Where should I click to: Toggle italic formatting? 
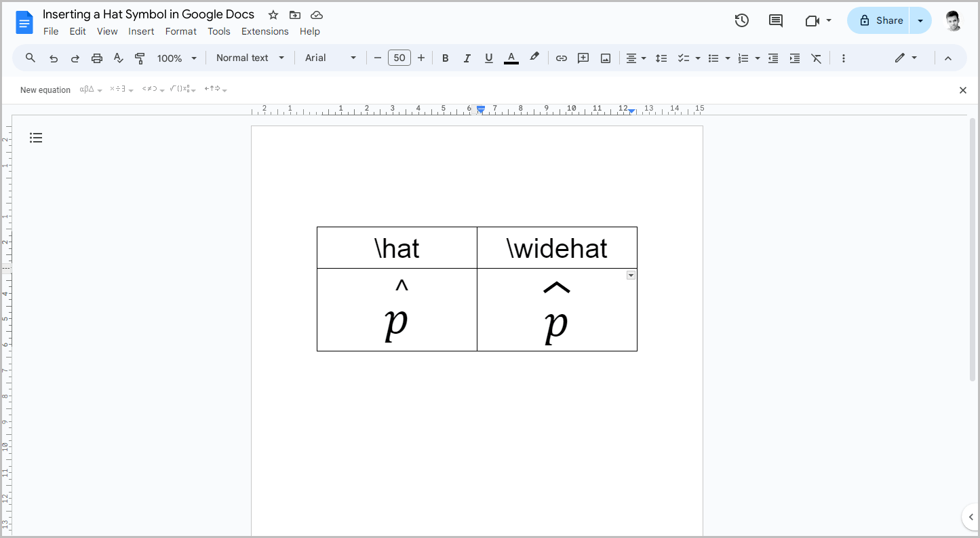click(467, 58)
